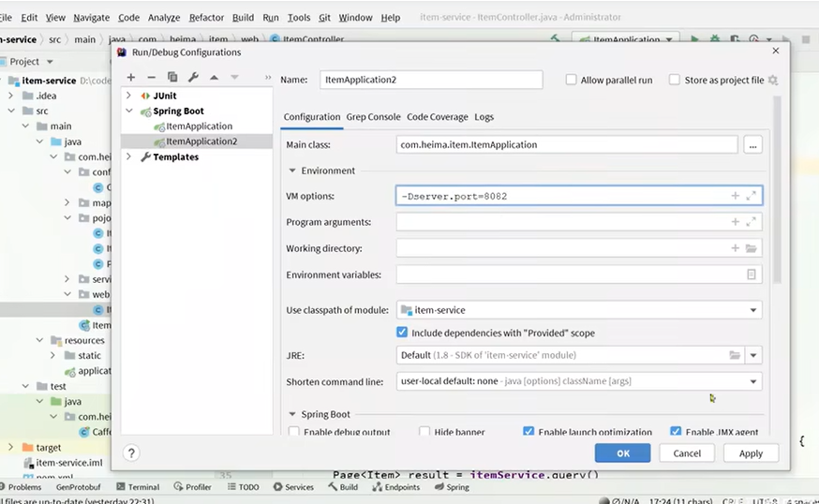Open the Problems tool window
Viewport: 819px width, 504px height.
click(x=20, y=487)
